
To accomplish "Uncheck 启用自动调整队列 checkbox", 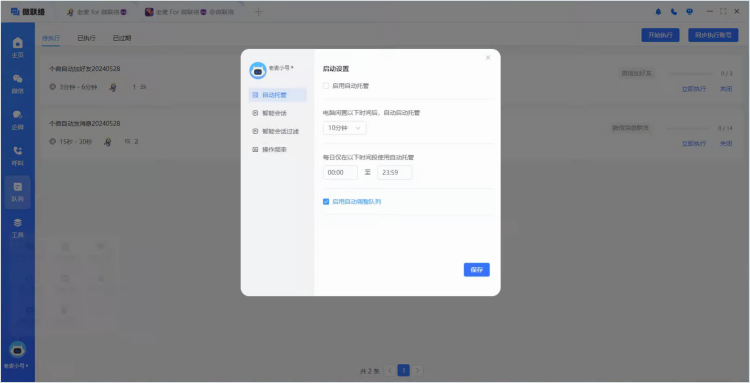I will pyautogui.click(x=326, y=202).
